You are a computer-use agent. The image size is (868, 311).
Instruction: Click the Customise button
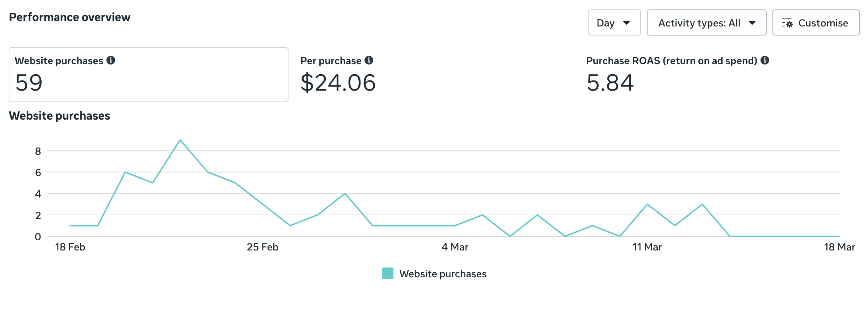click(816, 23)
